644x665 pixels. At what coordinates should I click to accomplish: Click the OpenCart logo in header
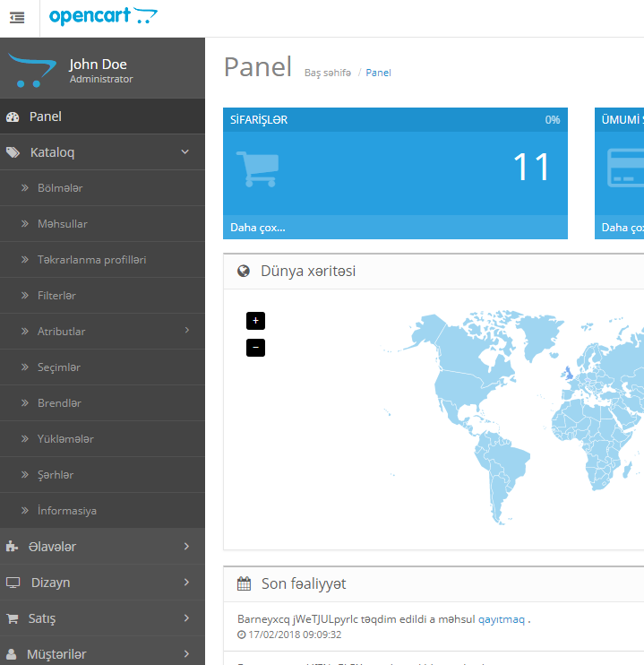pyautogui.click(x=103, y=16)
